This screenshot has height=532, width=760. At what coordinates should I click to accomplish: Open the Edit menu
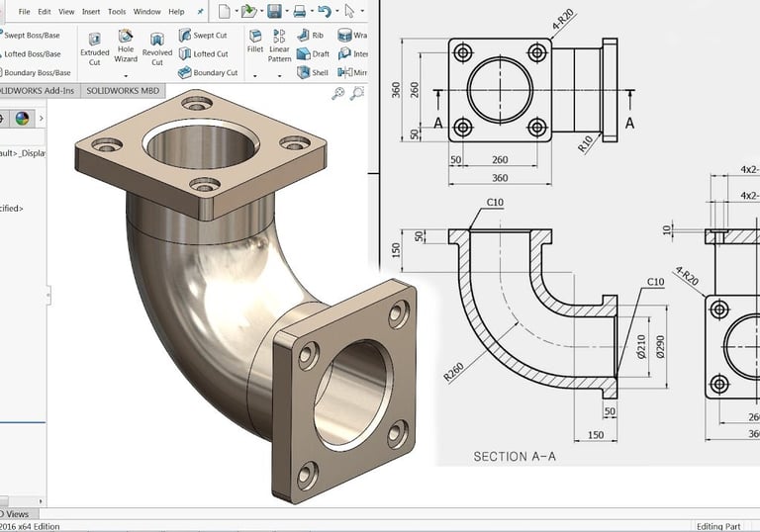tap(45, 12)
